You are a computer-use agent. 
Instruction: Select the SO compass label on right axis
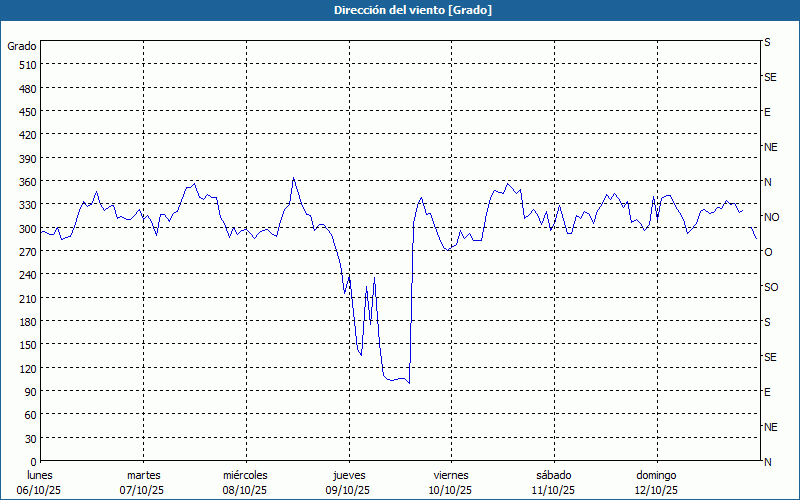point(771,287)
